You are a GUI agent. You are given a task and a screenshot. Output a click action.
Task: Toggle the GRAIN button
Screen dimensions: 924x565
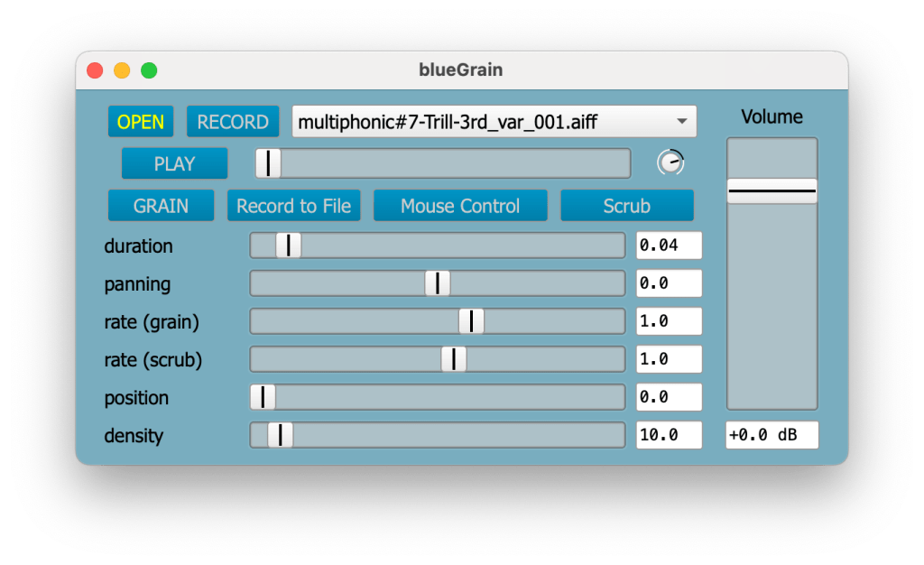pyautogui.click(x=161, y=206)
